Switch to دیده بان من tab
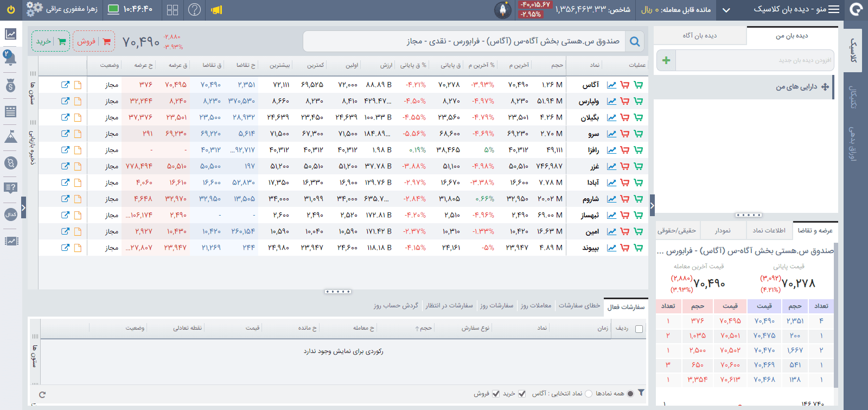 (x=792, y=35)
